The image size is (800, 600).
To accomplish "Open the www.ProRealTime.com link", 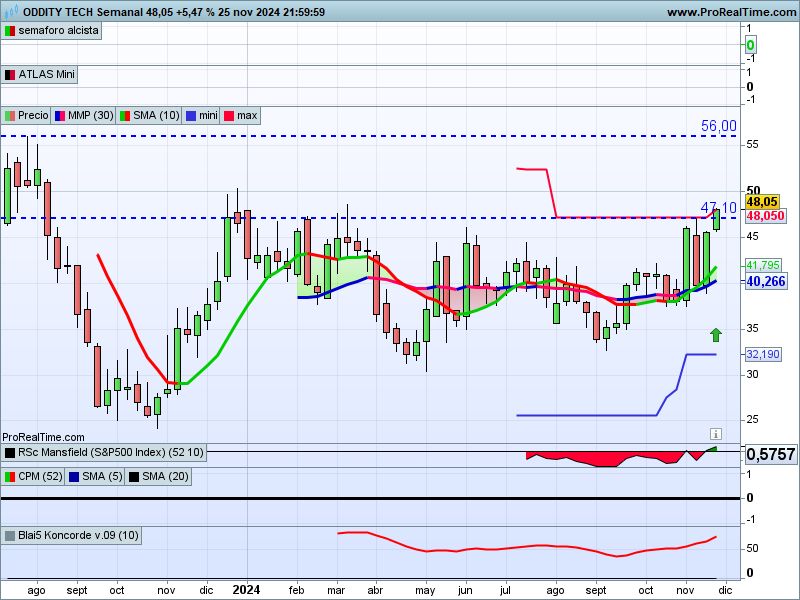I will pos(733,12).
